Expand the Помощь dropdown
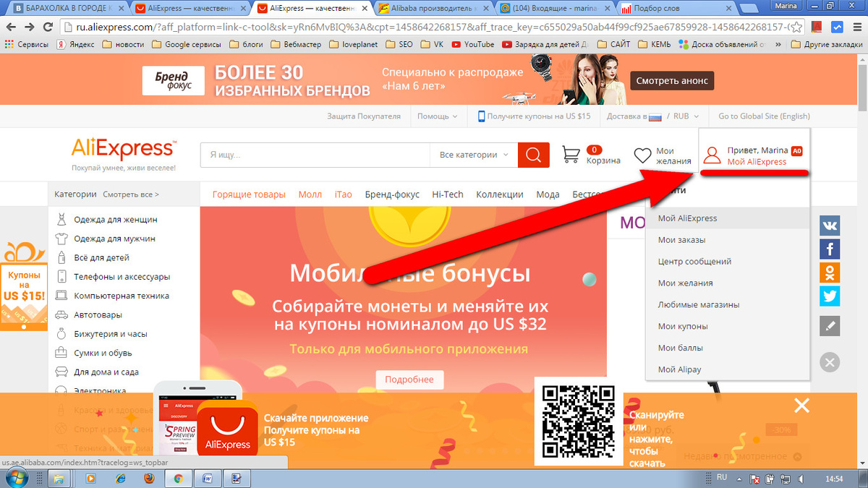This screenshot has width=868, height=488. tap(438, 116)
